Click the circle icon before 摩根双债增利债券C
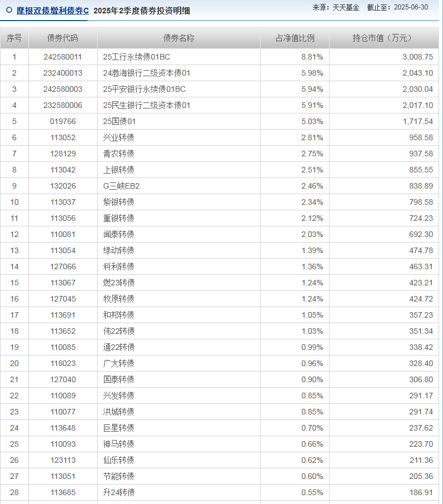The width and height of the screenshot is (443, 504). tap(9, 10)
